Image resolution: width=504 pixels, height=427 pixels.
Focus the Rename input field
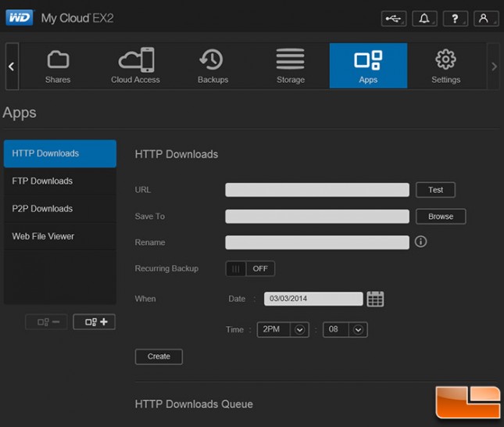317,242
